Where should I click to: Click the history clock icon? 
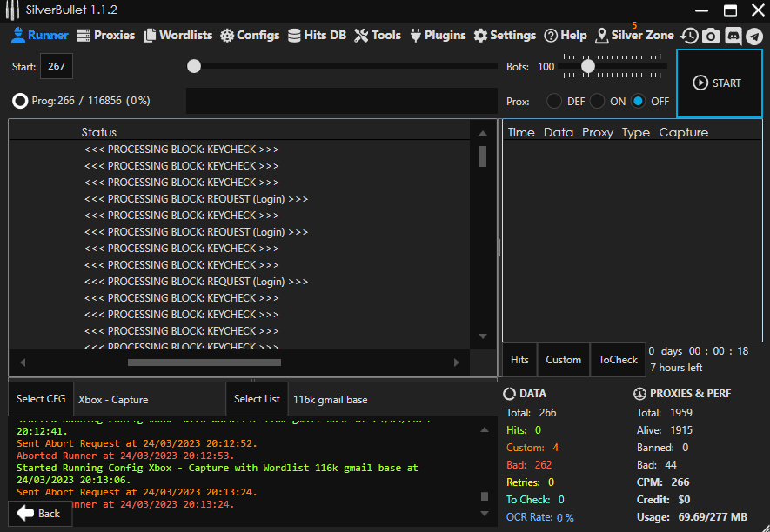[x=690, y=36]
